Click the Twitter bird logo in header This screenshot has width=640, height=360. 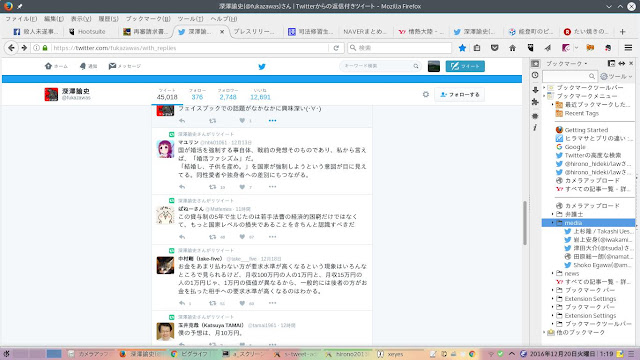tap(262, 67)
